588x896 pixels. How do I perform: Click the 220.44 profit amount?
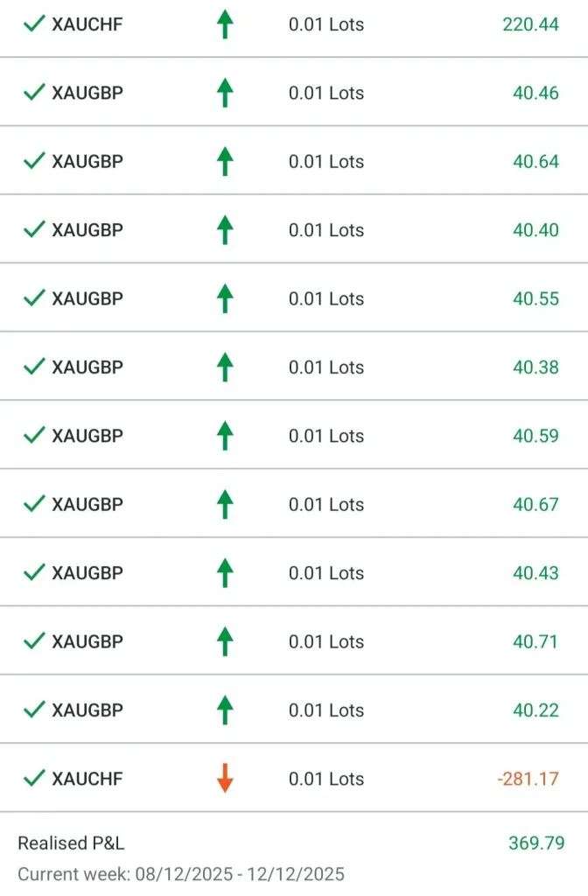[530, 24]
